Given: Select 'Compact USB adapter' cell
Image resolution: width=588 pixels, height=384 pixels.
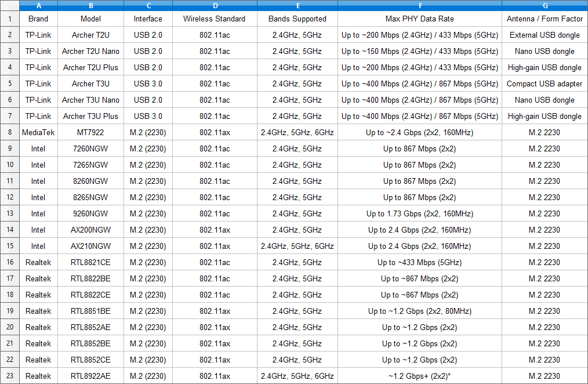Looking at the screenshot, I should click(545, 84).
